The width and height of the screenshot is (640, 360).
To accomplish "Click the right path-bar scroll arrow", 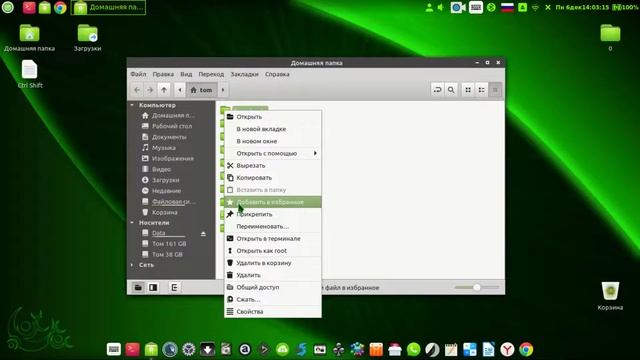I will click(x=223, y=90).
